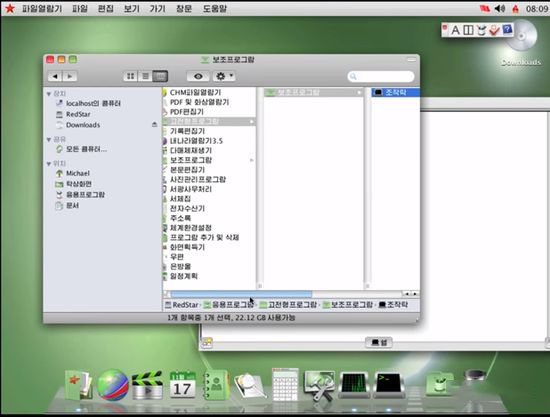Select column view mode button

[x=160, y=76]
